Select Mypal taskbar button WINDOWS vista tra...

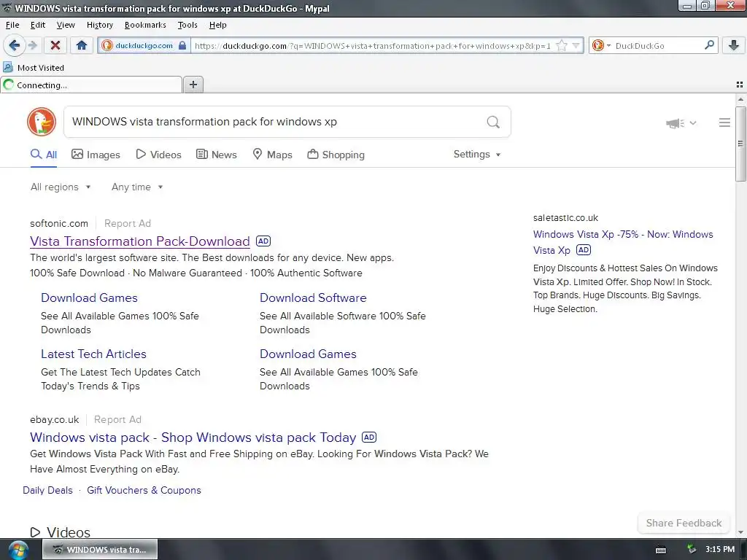tap(100, 550)
